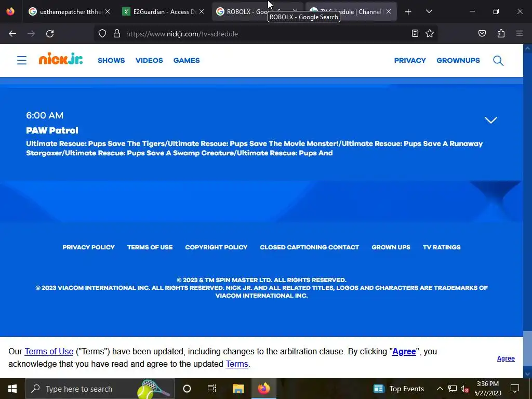View site security padlock info
Viewport: 532px width, 399px height.
[117, 34]
